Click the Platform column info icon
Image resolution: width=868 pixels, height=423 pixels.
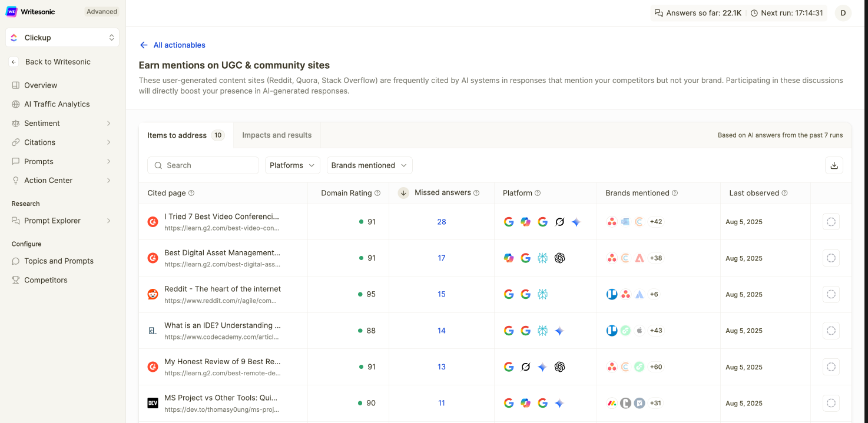pos(538,193)
